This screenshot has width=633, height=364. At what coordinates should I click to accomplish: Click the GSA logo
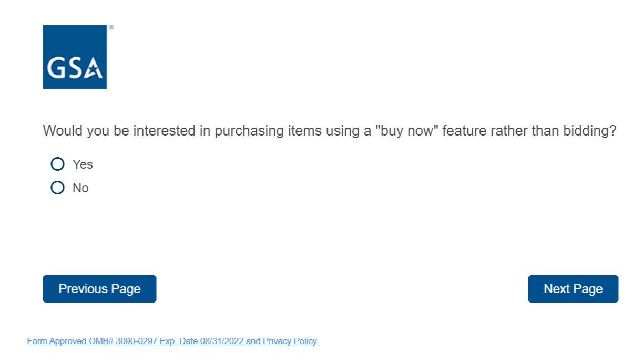(75, 57)
